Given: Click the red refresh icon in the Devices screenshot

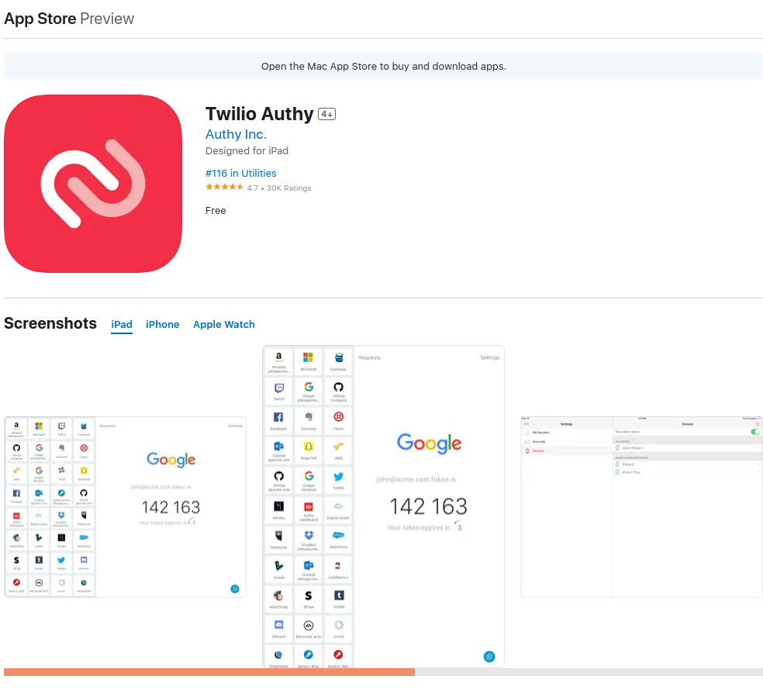Looking at the screenshot, I should [757, 424].
